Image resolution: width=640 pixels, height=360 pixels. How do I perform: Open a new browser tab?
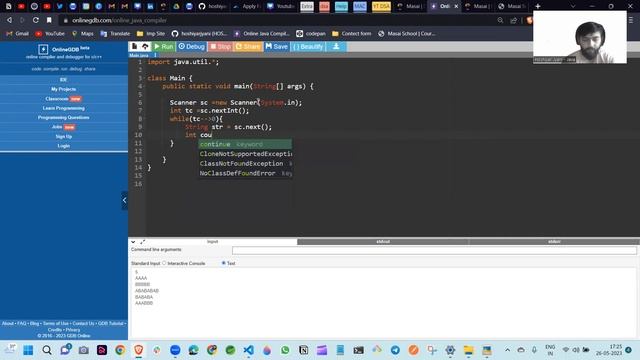click(538, 6)
